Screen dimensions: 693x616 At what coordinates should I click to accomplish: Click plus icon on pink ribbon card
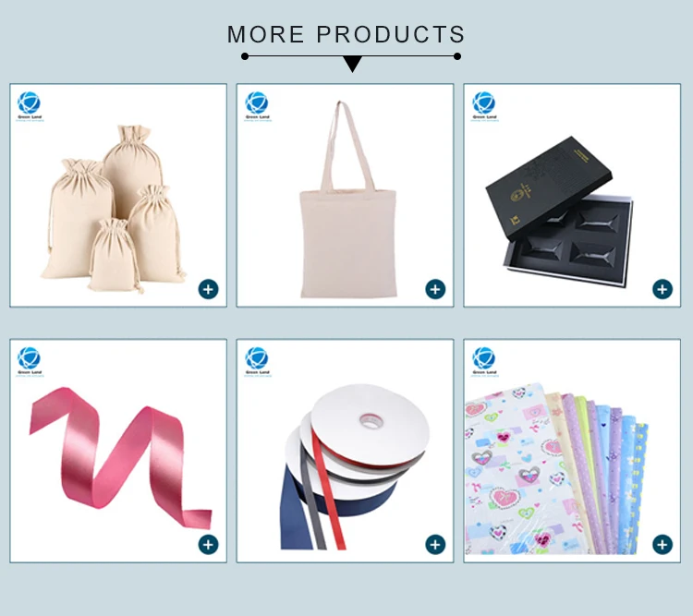(x=208, y=544)
